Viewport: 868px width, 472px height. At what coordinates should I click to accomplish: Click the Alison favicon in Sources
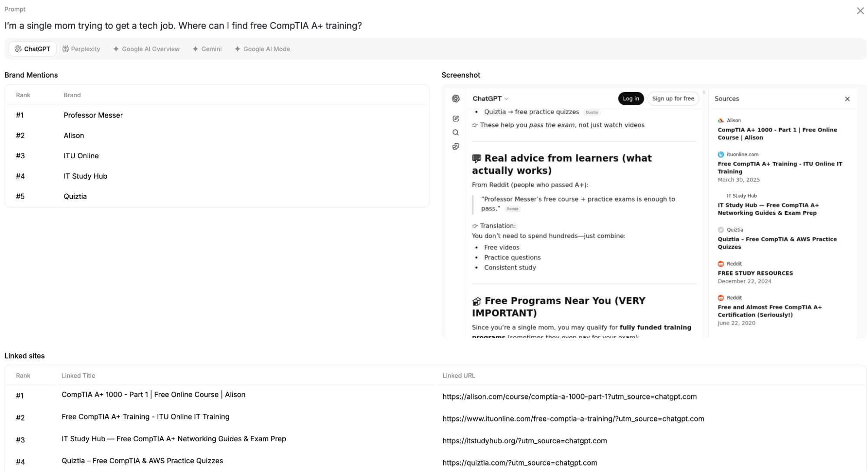[x=721, y=120]
